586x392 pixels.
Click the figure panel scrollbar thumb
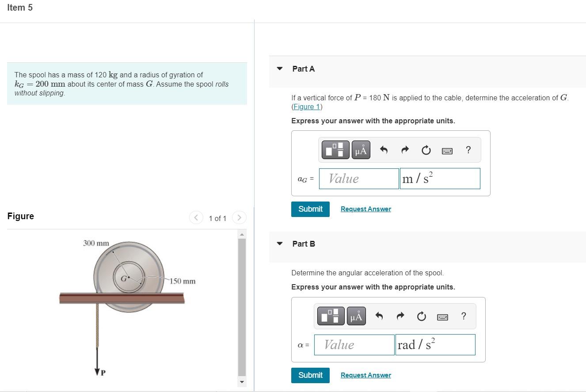242,306
